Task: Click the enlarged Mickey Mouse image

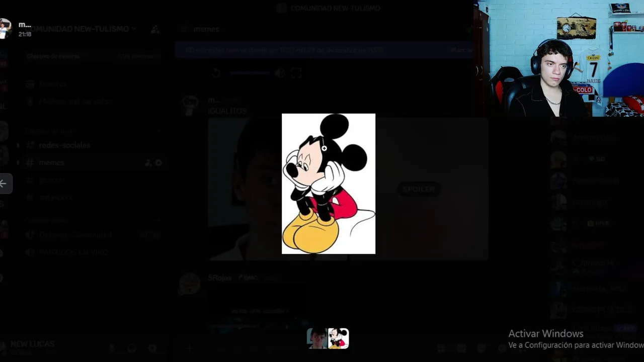Action: pos(329,184)
